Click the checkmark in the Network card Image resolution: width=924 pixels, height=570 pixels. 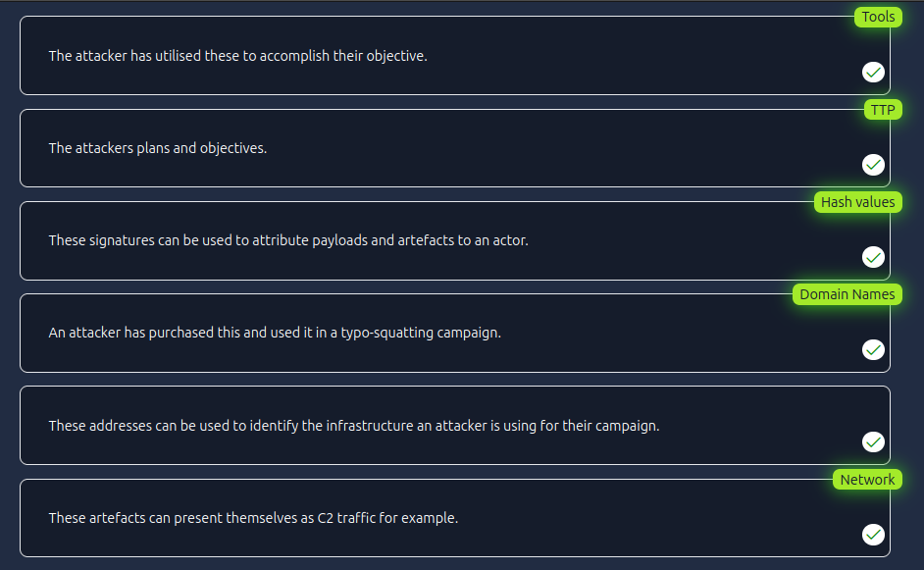point(873,535)
